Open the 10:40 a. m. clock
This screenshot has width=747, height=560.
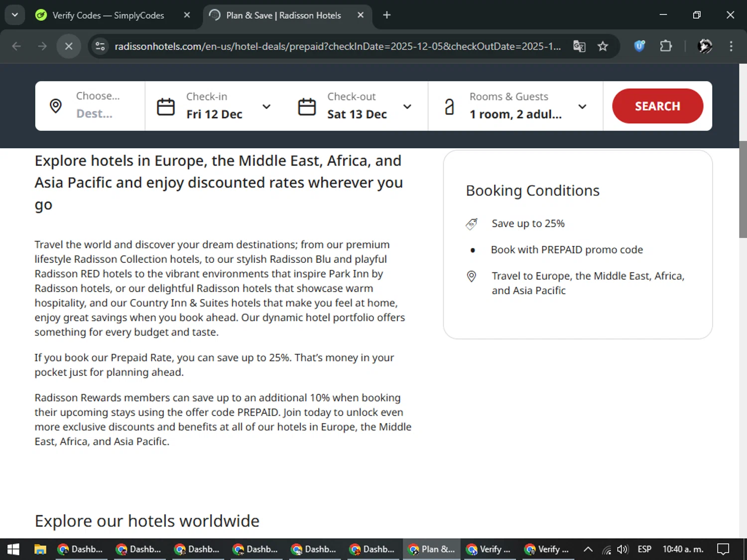pos(683,549)
